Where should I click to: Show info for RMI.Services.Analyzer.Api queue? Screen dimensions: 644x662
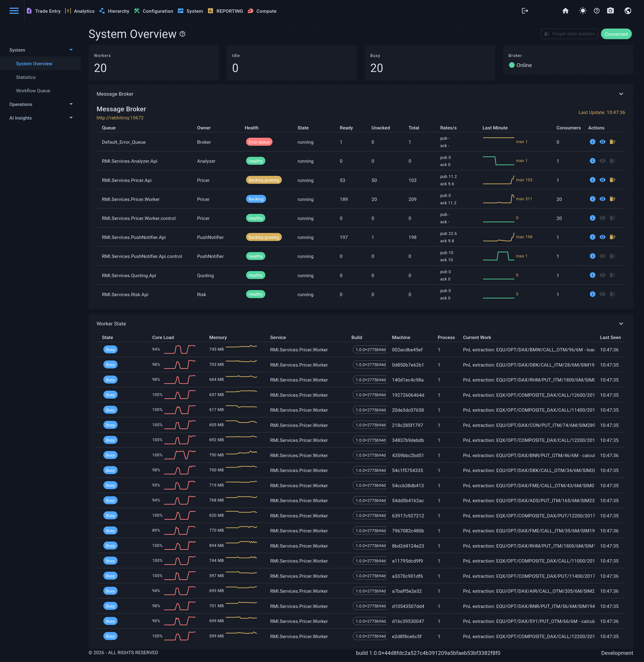coord(592,161)
